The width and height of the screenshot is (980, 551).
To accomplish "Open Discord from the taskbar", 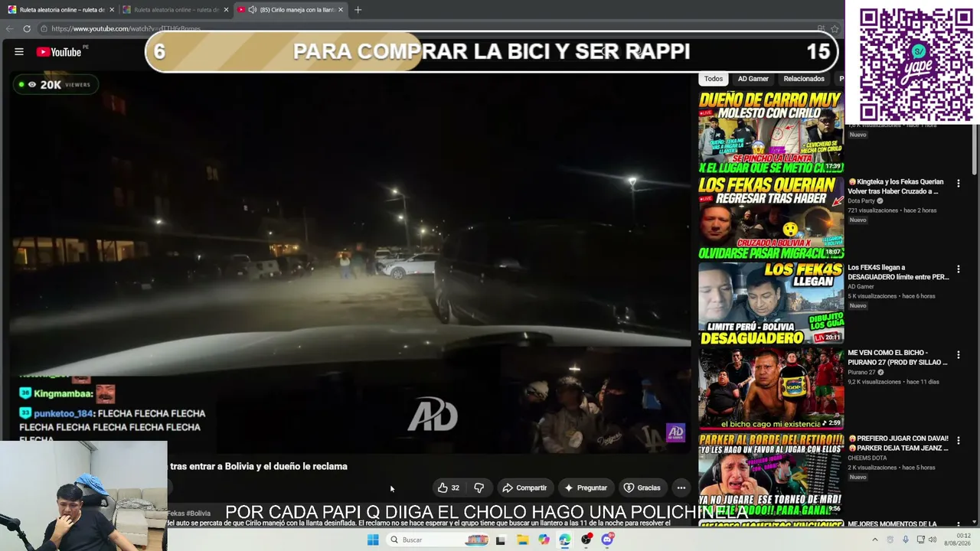I will pos(608,540).
